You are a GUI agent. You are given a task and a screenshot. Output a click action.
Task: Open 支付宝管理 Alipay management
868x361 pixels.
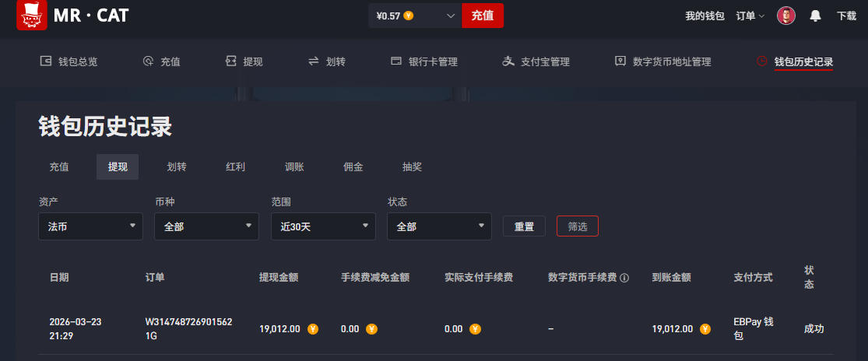tap(536, 61)
